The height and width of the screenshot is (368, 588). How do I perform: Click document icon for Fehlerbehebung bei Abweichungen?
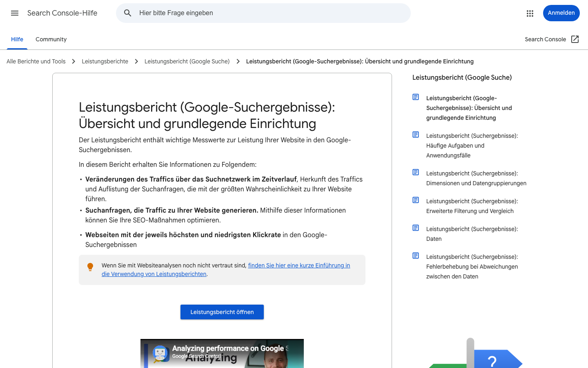(416, 256)
